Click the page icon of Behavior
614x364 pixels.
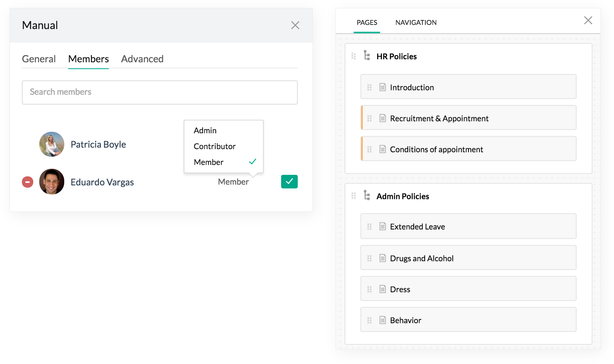pyautogui.click(x=382, y=320)
